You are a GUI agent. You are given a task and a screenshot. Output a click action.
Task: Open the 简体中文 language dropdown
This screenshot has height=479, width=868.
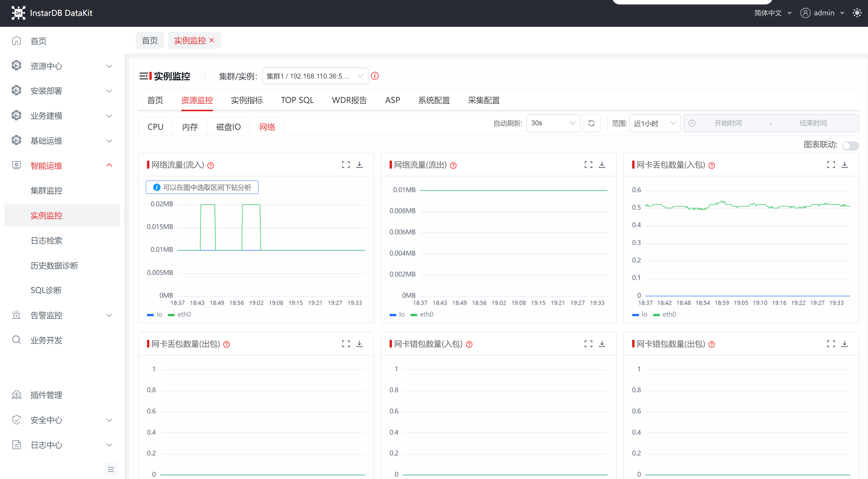(x=772, y=13)
